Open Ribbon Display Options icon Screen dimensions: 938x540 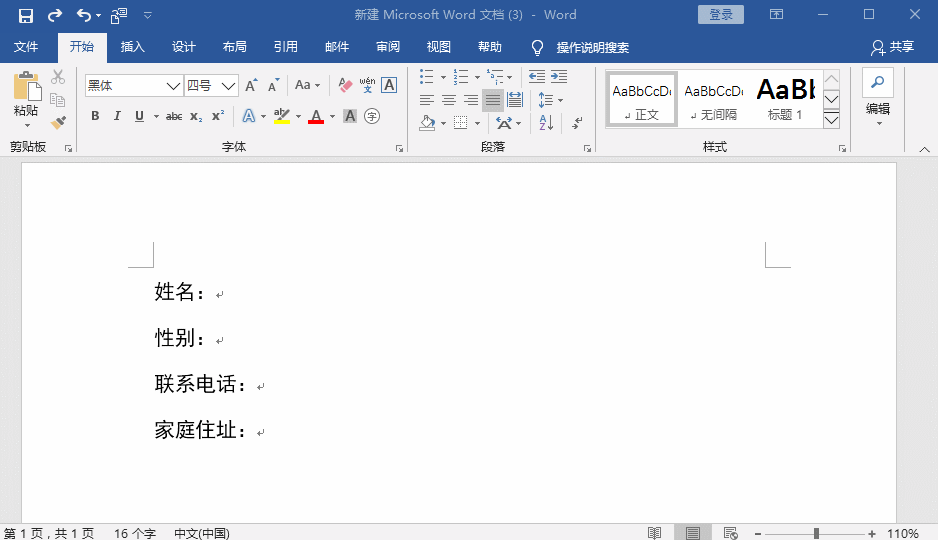pyautogui.click(x=776, y=14)
